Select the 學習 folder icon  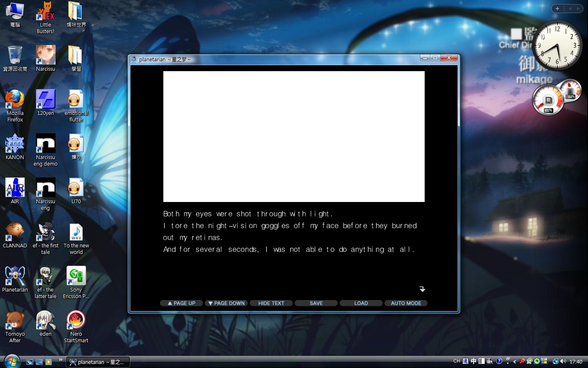[x=76, y=58]
